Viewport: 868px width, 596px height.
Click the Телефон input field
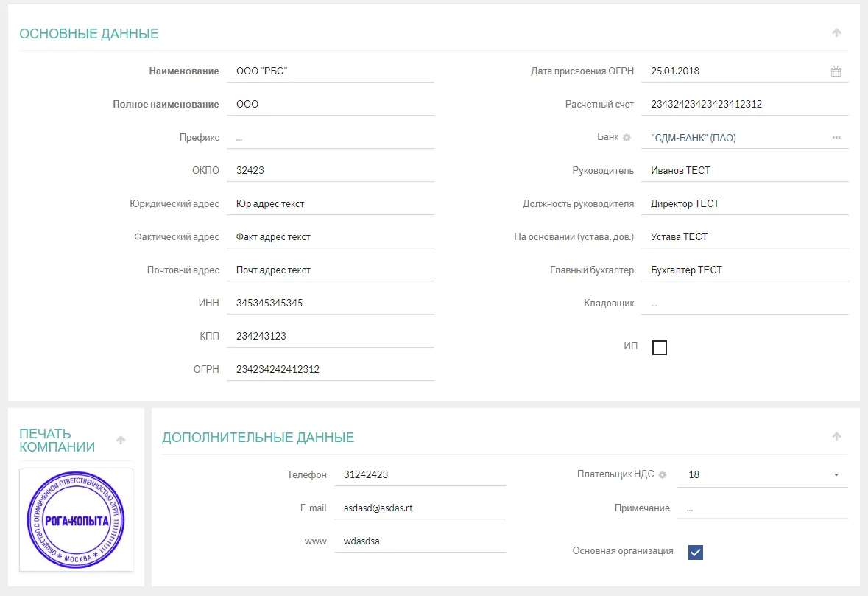(419, 475)
